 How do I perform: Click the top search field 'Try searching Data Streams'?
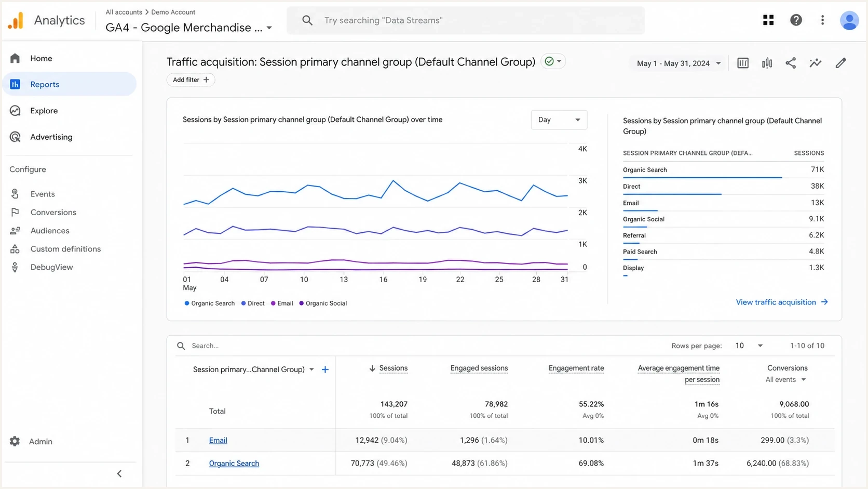coord(466,20)
